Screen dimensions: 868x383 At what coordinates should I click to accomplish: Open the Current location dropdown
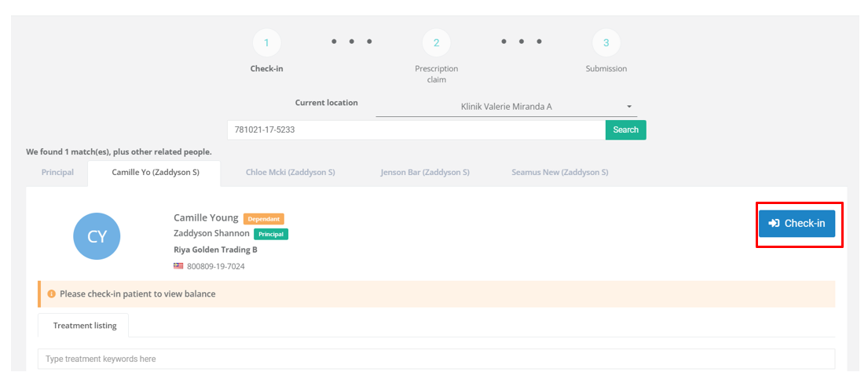506,107
